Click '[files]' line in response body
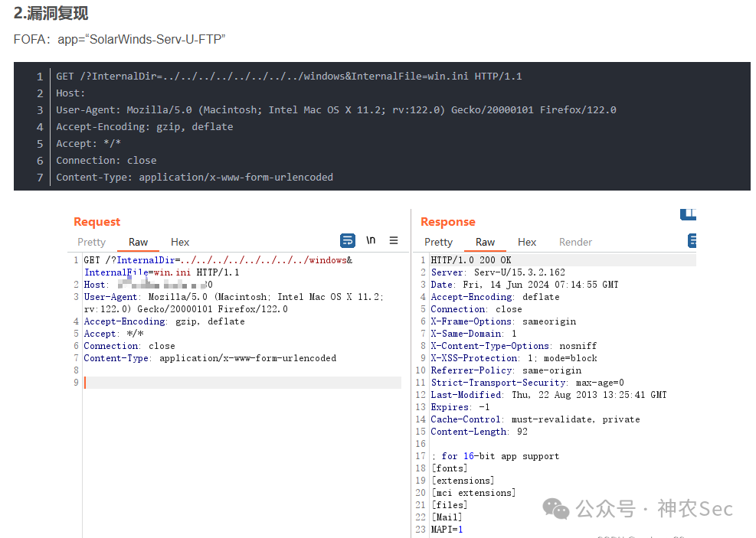 (450, 505)
